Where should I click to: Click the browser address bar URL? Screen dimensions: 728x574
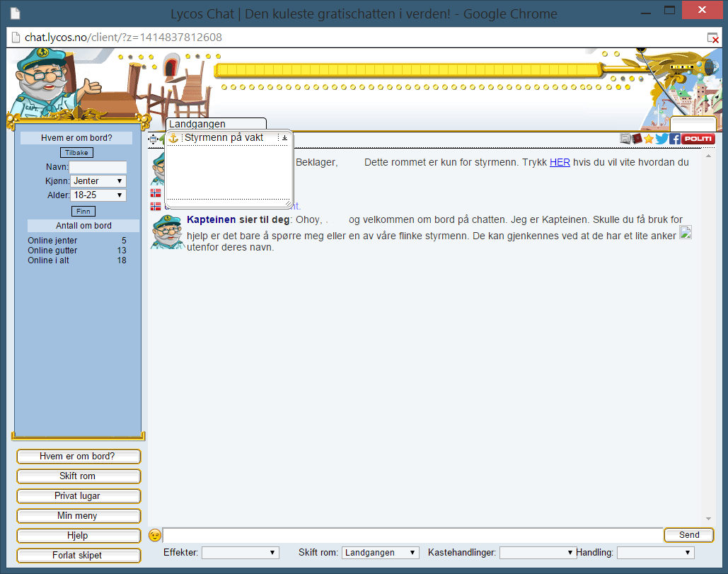(123, 37)
